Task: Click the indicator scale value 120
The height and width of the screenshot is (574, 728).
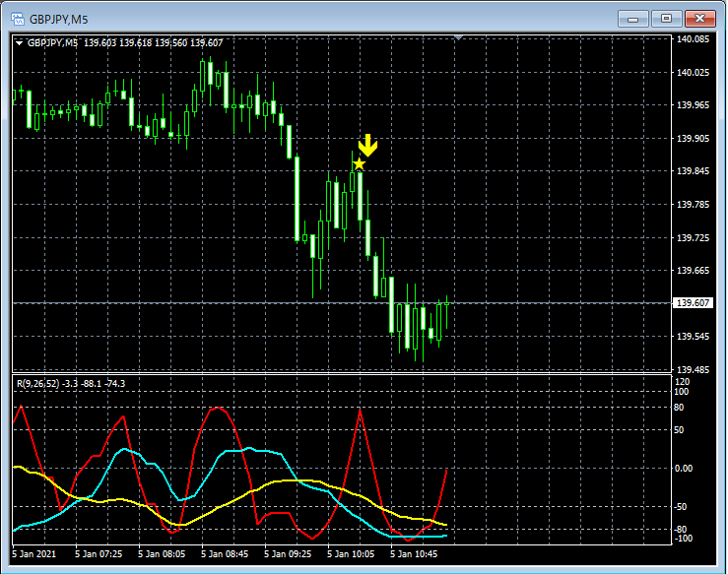Action: [x=682, y=382]
